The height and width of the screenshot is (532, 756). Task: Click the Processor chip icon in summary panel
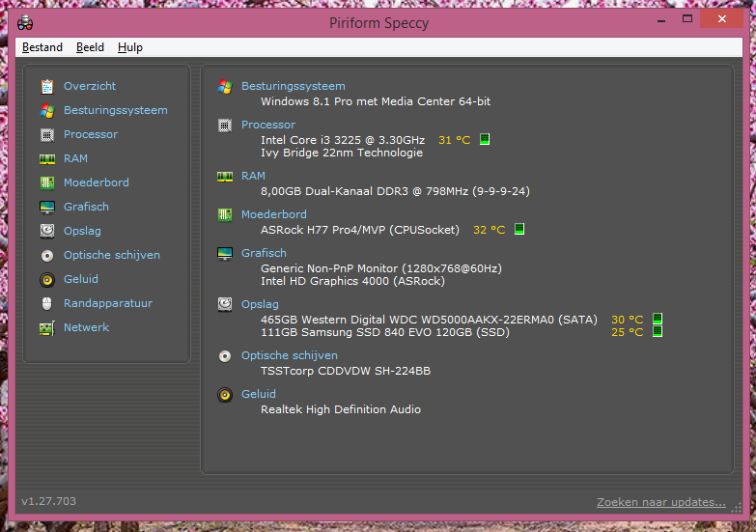point(225,126)
